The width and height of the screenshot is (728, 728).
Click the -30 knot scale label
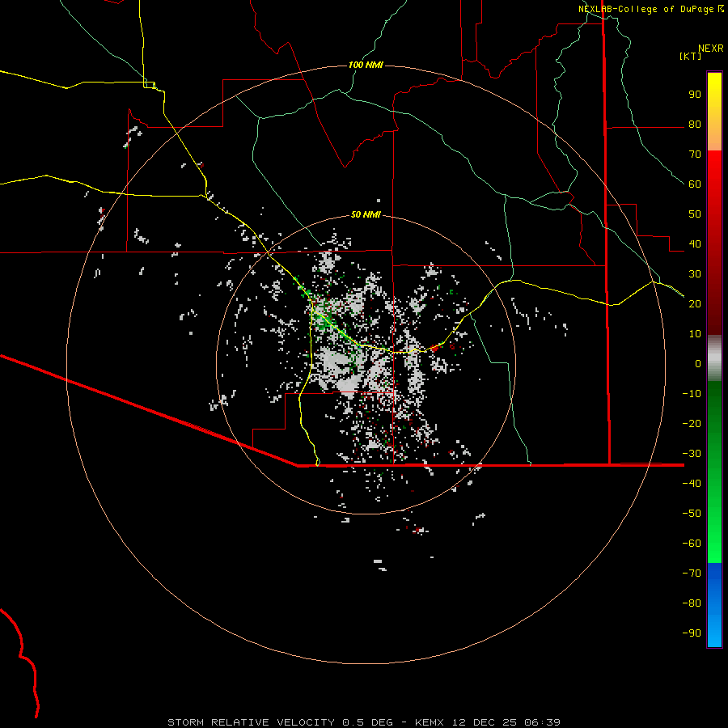(692, 454)
